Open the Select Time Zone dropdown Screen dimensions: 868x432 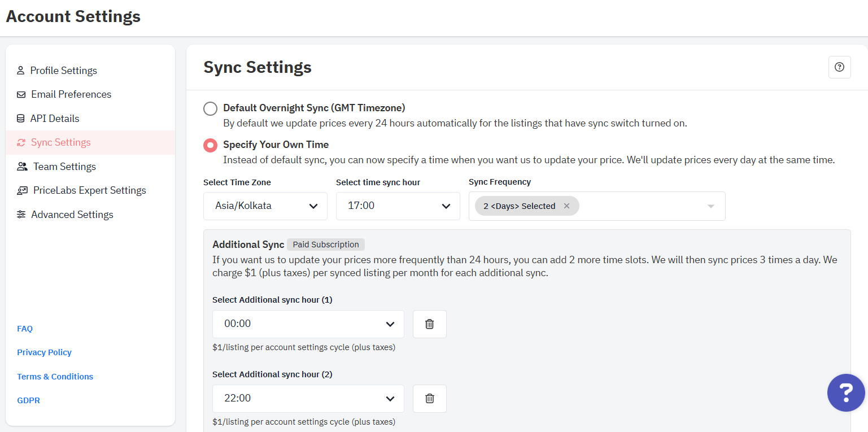(265, 206)
